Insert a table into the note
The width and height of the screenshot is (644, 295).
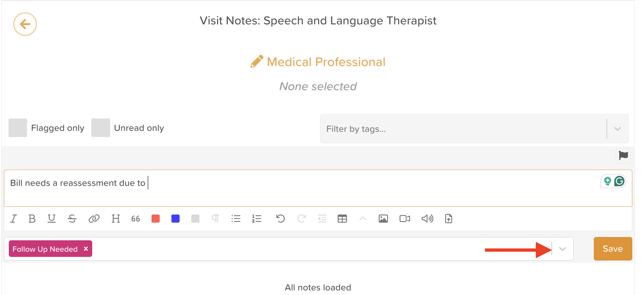tap(342, 218)
